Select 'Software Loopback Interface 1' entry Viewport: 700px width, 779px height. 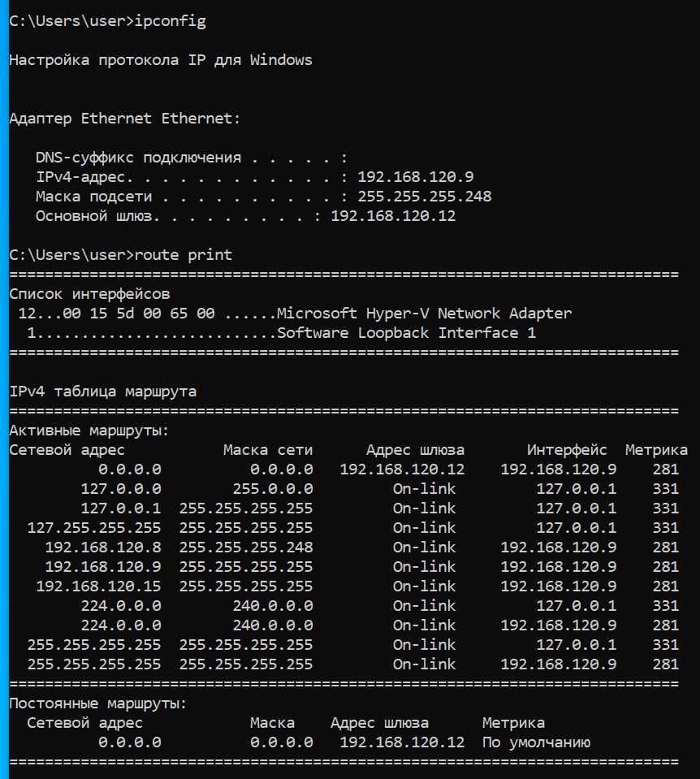pos(406,333)
